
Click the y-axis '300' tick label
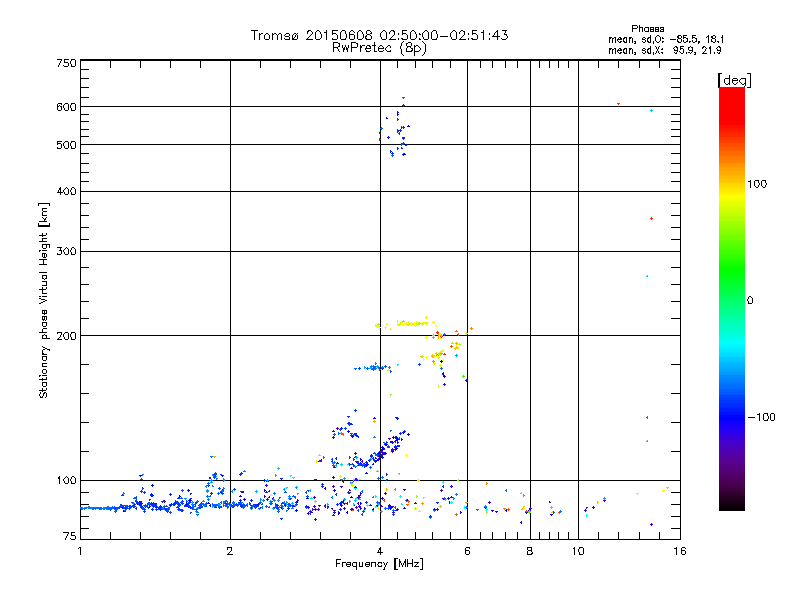66,251
